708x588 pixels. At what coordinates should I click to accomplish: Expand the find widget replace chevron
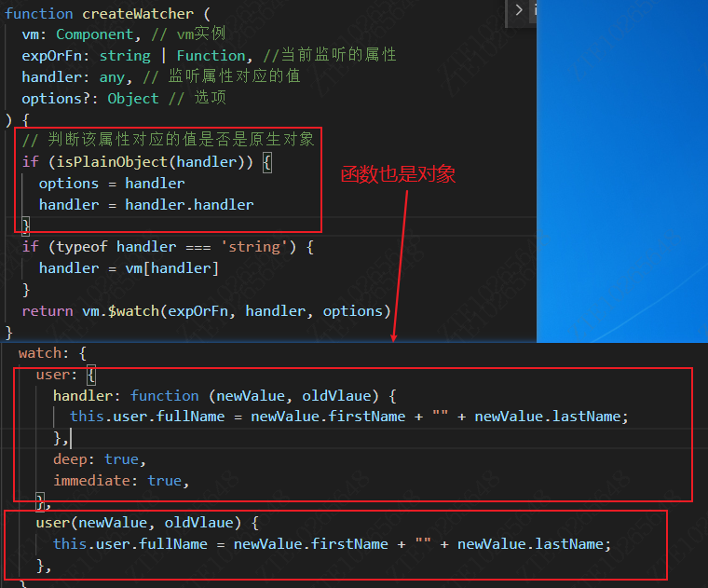[x=519, y=9]
